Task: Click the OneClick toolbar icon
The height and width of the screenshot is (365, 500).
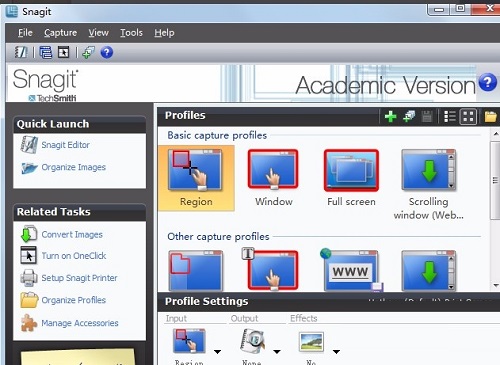Action: tap(63, 53)
